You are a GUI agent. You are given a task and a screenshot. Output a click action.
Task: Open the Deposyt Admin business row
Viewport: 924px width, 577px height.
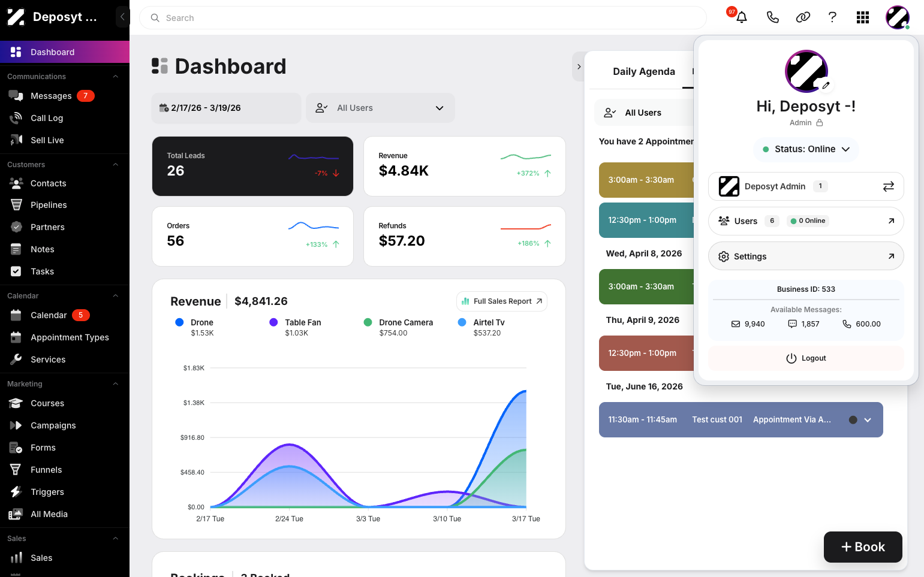click(x=806, y=186)
